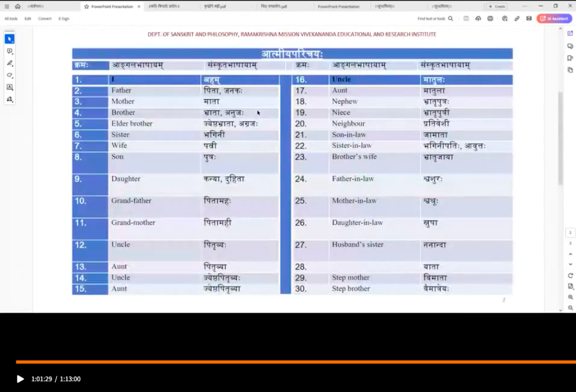Open the sign/stamp tool
The width and height of the screenshot is (576, 392).
click(x=10, y=99)
